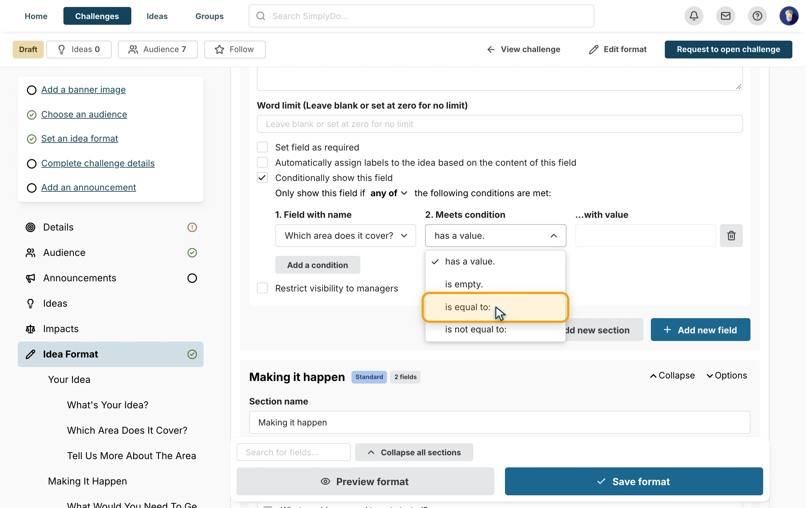Screen dimensions: 812x508
Task: Click the Announcements megaphone icon
Action: [30, 278]
